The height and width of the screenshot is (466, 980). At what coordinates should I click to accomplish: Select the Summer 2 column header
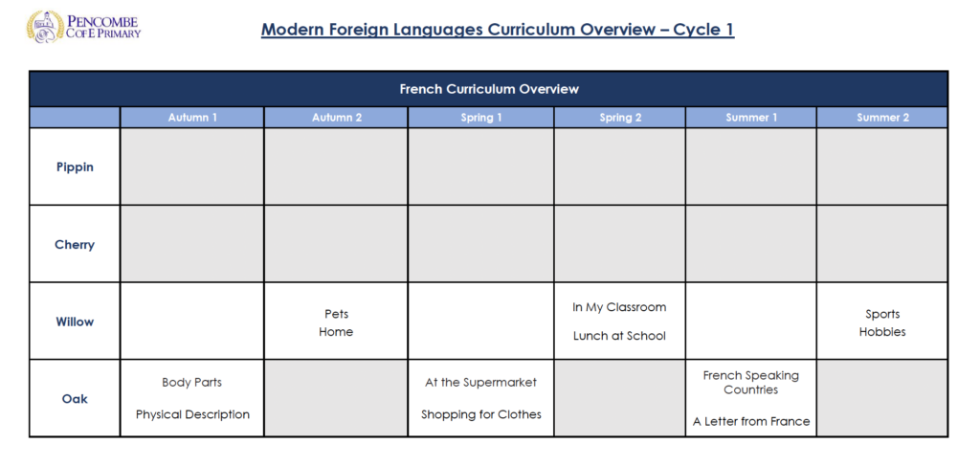click(x=881, y=118)
